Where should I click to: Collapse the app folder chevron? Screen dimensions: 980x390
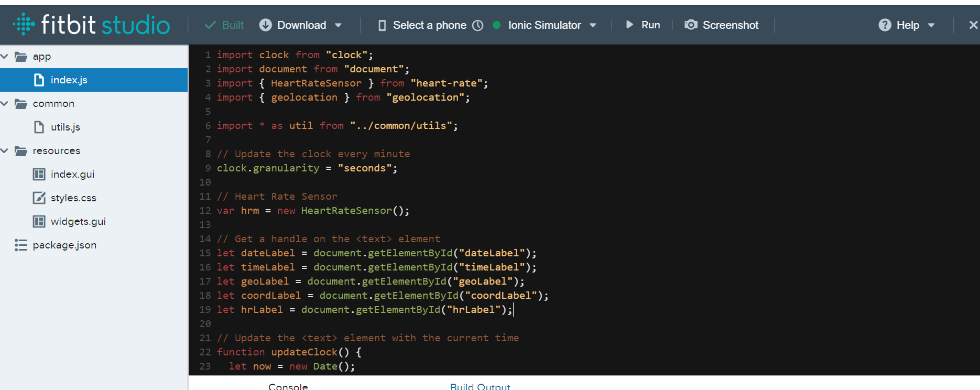pyautogui.click(x=5, y=56)
